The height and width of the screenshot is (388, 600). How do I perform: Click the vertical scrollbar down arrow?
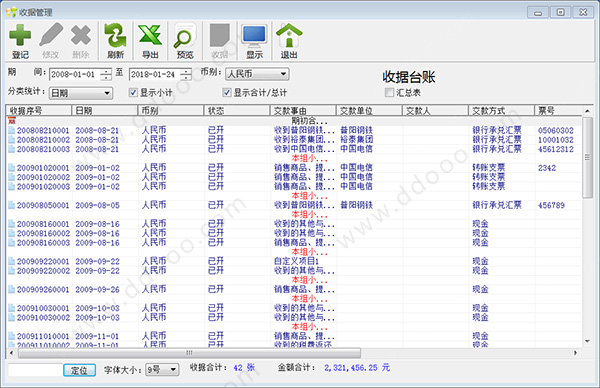(587, 341)
